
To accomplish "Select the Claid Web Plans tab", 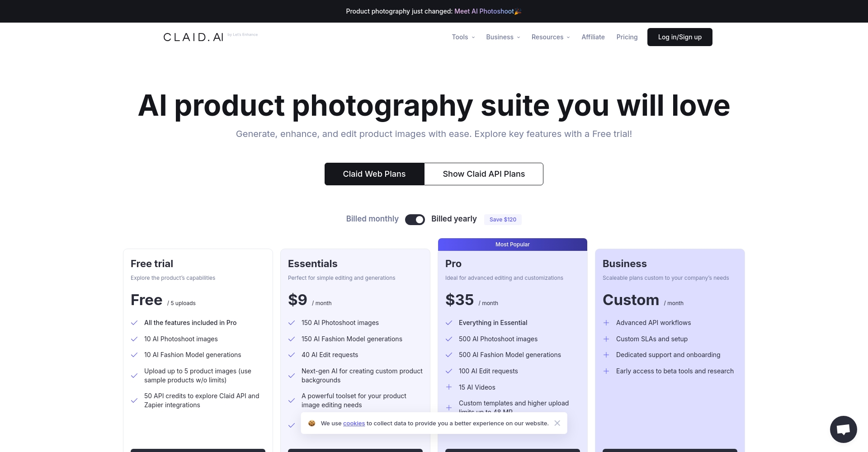I will pyautogui.click(x=374, y=174).
